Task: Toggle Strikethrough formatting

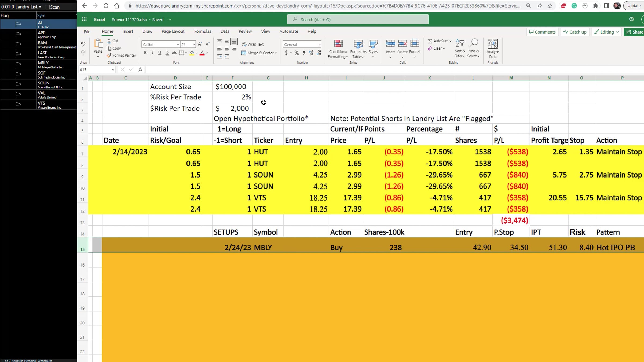Action: 174,53
